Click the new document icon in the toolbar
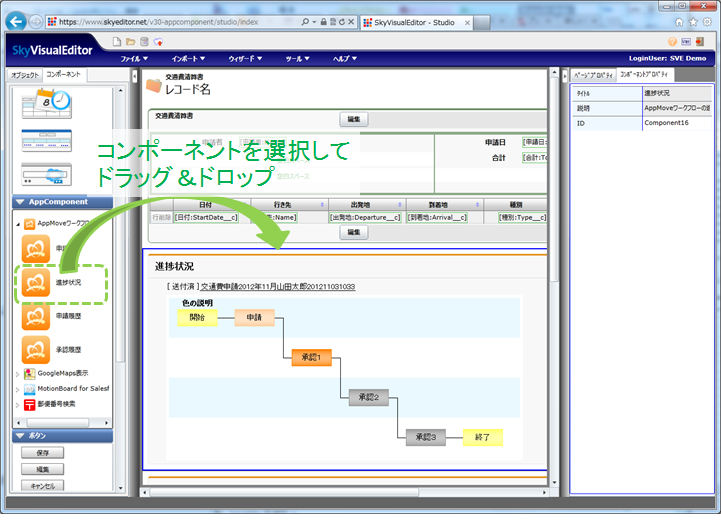Viewport: 721px width, 528px height. (117, 42)
